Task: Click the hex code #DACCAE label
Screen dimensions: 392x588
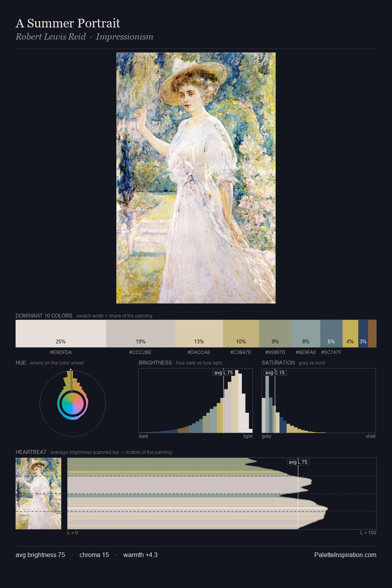Action: pyautogui.click(x=199, y=352)
